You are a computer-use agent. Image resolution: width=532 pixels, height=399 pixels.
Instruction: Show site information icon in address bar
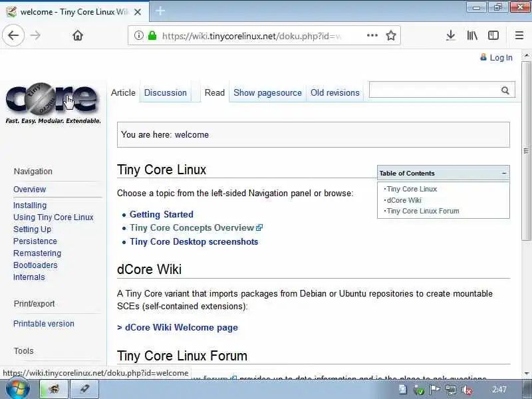point(138,35)
